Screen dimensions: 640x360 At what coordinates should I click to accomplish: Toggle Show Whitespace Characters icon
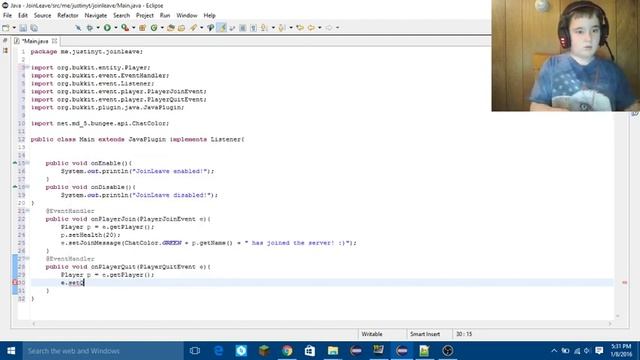[253, 28]
